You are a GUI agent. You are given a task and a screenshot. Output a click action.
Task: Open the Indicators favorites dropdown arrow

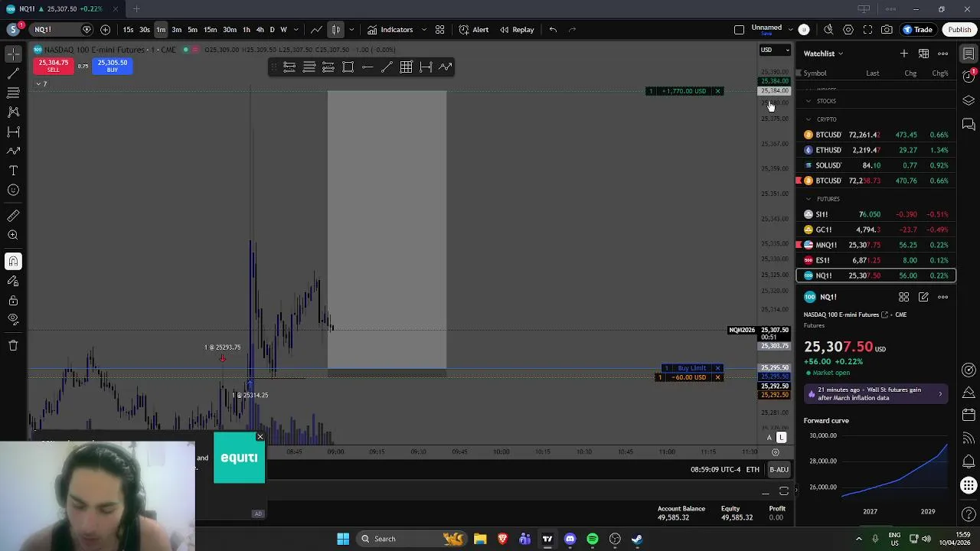425,30
